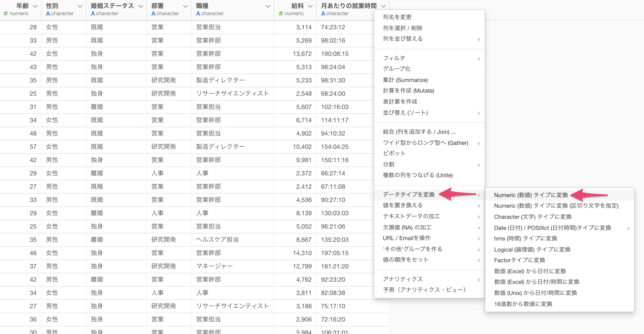Open 給料 column header dropdown arrow

pyautogui.click(x=310, y=6)
